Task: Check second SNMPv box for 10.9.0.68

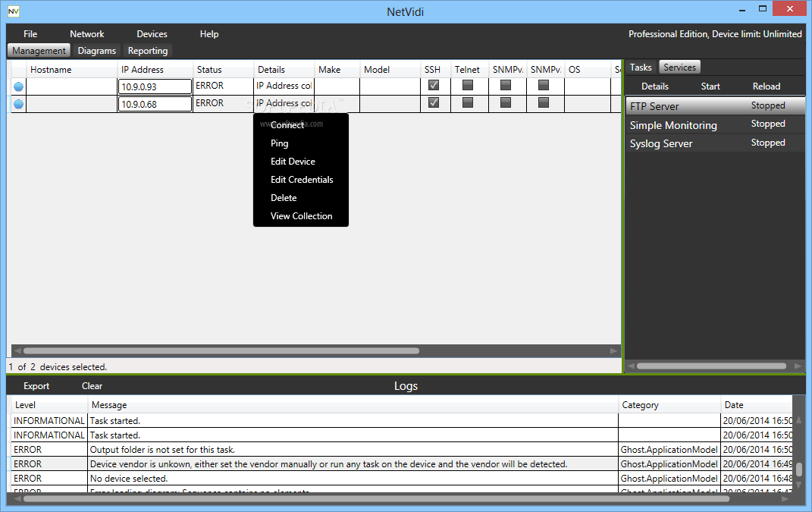Action: [544, 102]
